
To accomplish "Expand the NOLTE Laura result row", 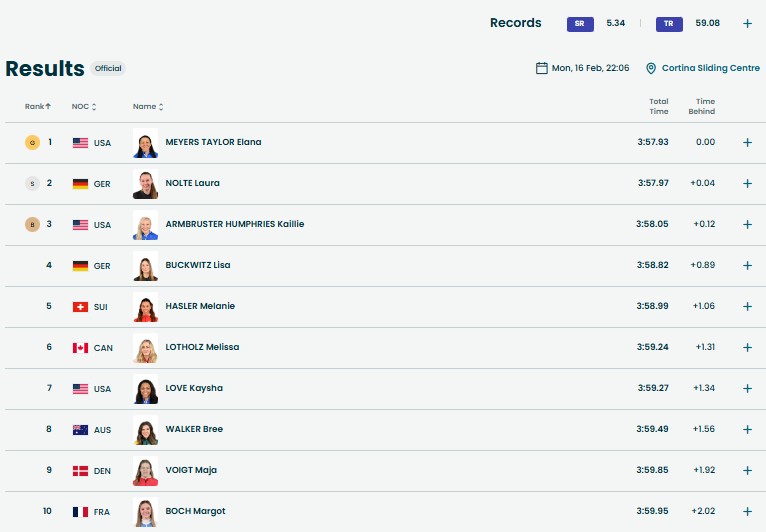I will pyautogui.click(x=747, y=183).
